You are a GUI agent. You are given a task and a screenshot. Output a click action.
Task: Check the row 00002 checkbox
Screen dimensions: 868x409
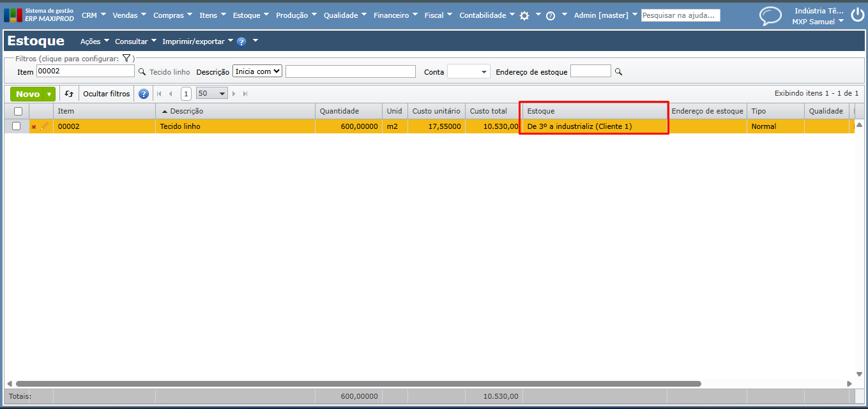17,126
